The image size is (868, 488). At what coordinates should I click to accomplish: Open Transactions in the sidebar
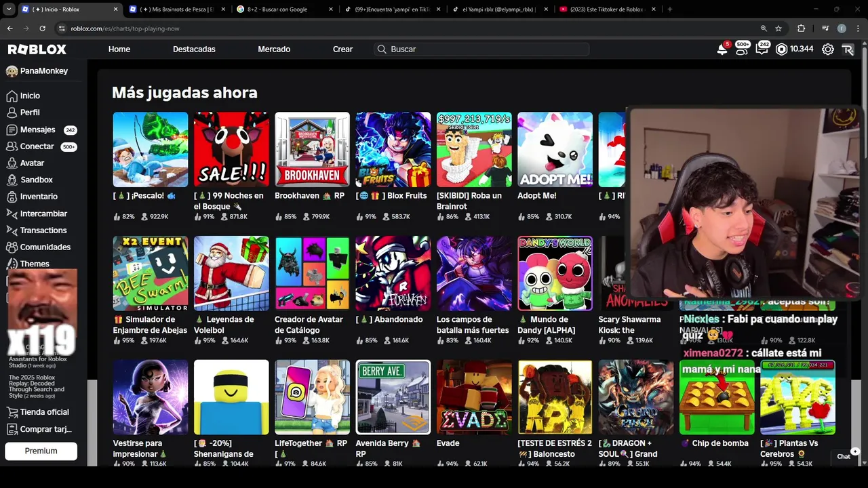[43, 230]
